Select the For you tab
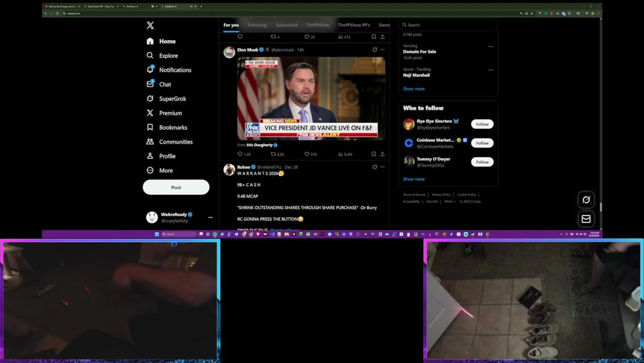644x363 pixels. [x=231, y=25]
